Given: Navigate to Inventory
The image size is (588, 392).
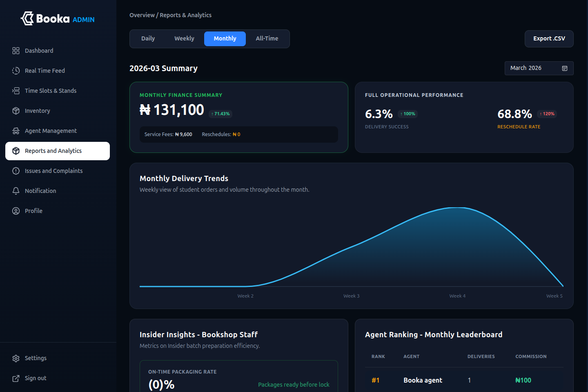Looking at the screenshot, I should click(x=58, y=111).
